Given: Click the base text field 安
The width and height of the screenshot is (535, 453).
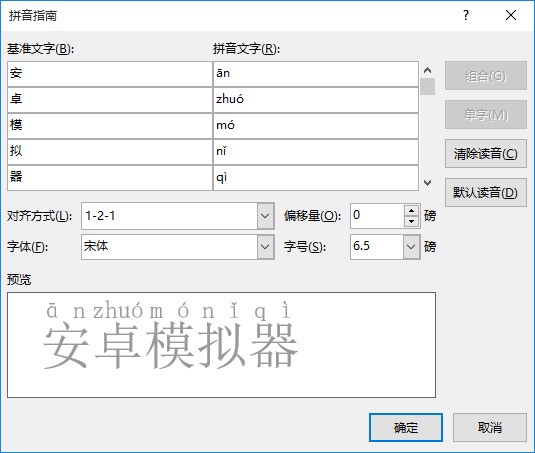Looking at the screenshot, I should (x=110, y=74).
